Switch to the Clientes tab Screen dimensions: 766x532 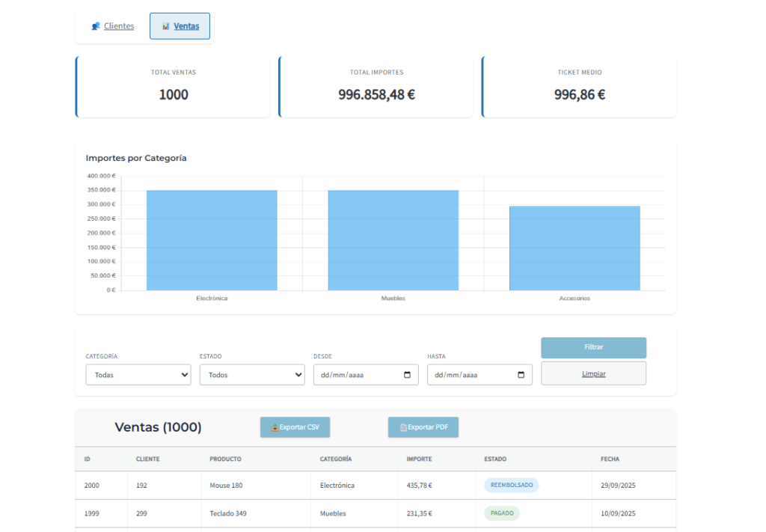pos(118,26)
